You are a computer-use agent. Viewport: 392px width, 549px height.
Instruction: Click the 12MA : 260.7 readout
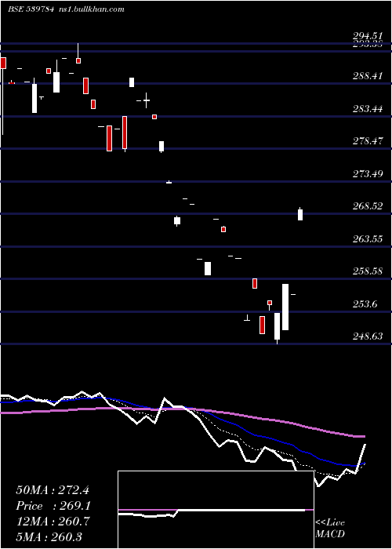53,522
